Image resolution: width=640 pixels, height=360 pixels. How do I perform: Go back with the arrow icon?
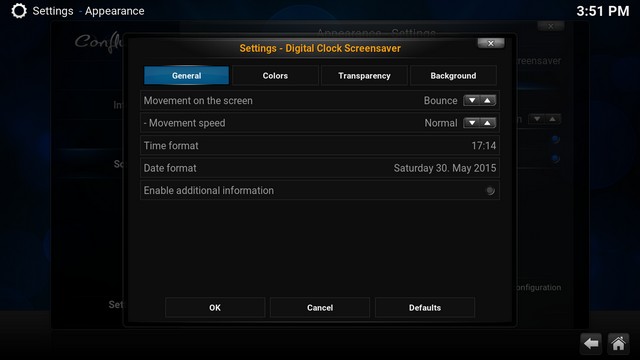591,344
